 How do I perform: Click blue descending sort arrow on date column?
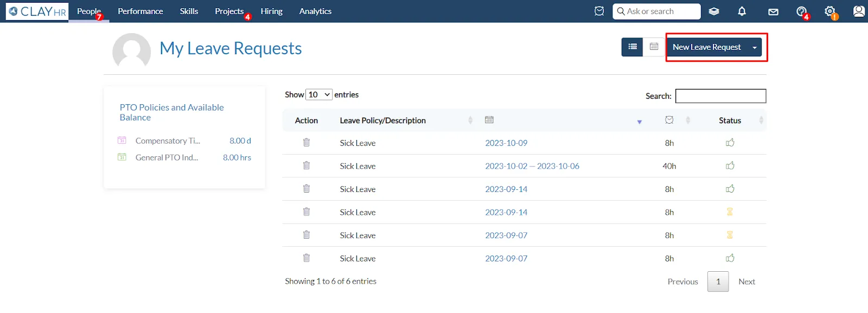pyautogui.click(x=640, y=122)
